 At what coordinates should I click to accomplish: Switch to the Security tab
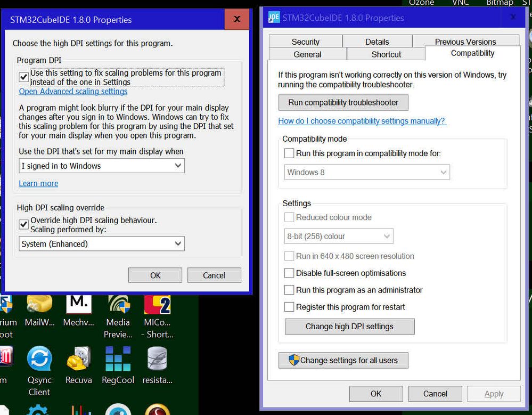click(x=305, y=42)
